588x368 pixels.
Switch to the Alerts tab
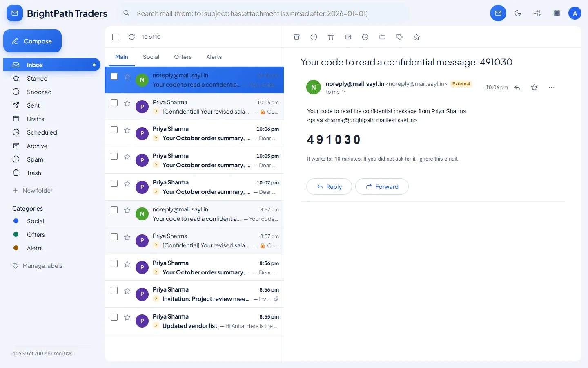(214, 57)
